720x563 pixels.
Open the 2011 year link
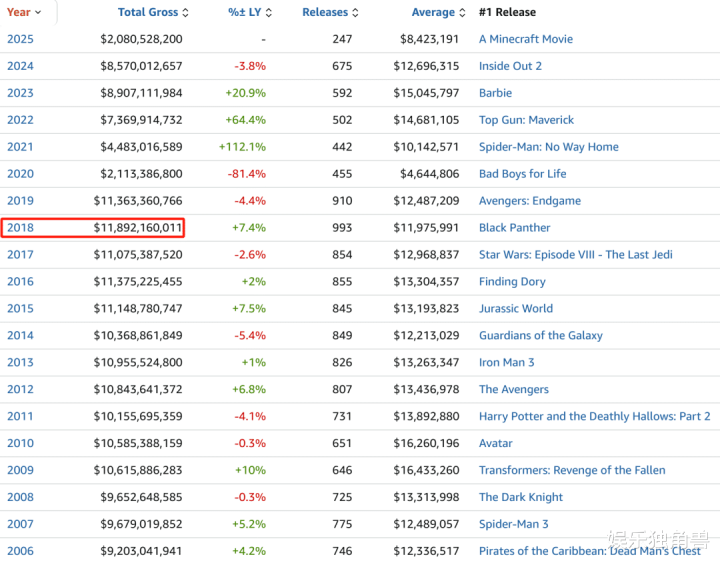point(20,416)
